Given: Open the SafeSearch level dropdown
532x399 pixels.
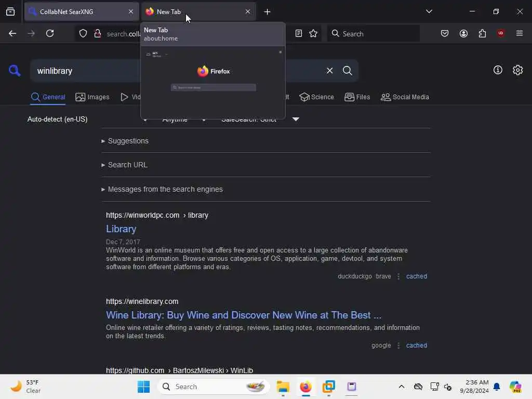Looking at the screenshot, I should click(x=260, y=119).
